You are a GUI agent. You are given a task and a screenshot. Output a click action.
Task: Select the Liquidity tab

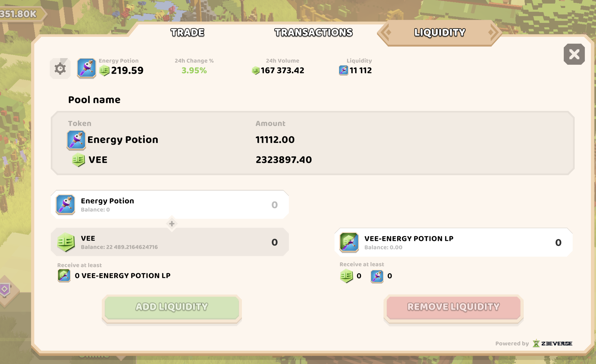point(440,32)
